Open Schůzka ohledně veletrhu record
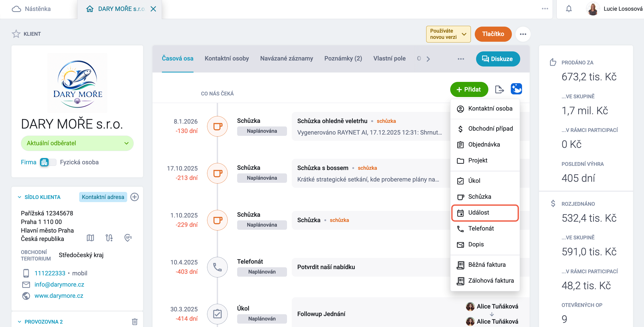Viewport: 644px width, 327px height. tap(332, 121)
